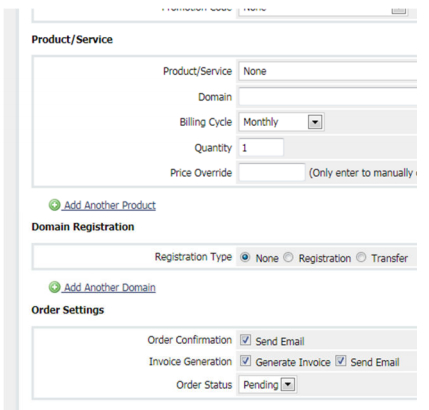429x410 pixels.
Task: Select the Registration radio button
Action: pyautogui.click(x=288, y=257)
